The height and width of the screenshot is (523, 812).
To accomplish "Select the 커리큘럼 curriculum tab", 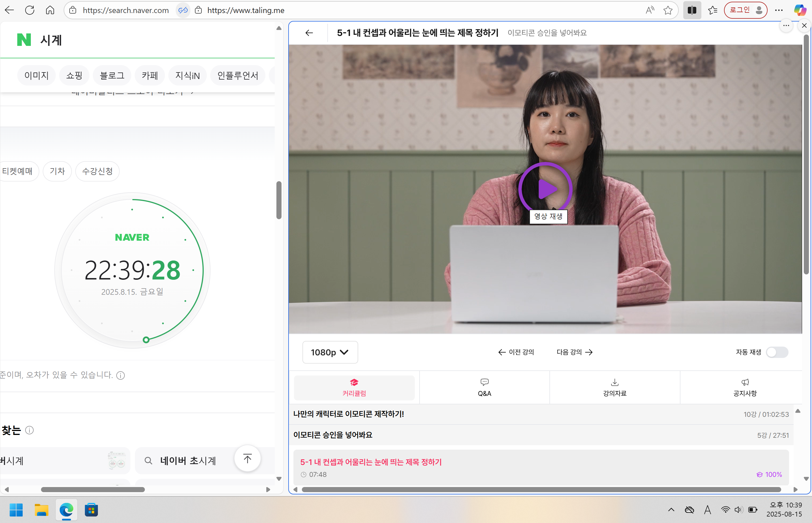I will click(354, 387).
